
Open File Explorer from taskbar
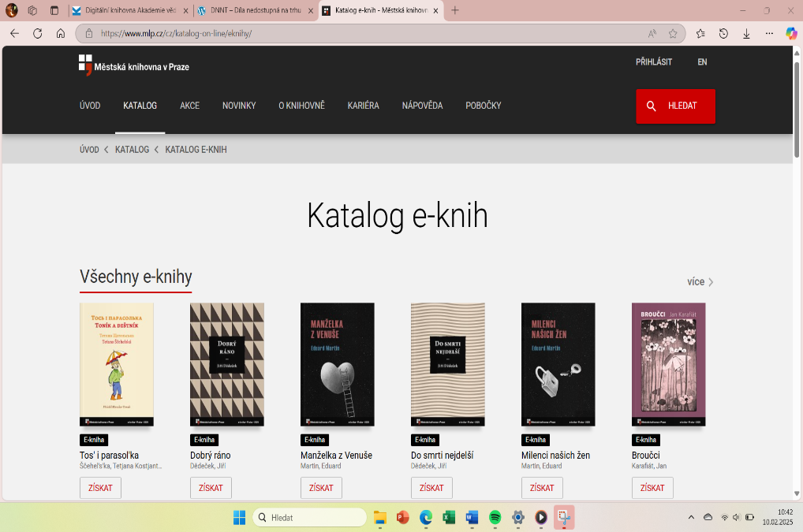click(379, 518)
